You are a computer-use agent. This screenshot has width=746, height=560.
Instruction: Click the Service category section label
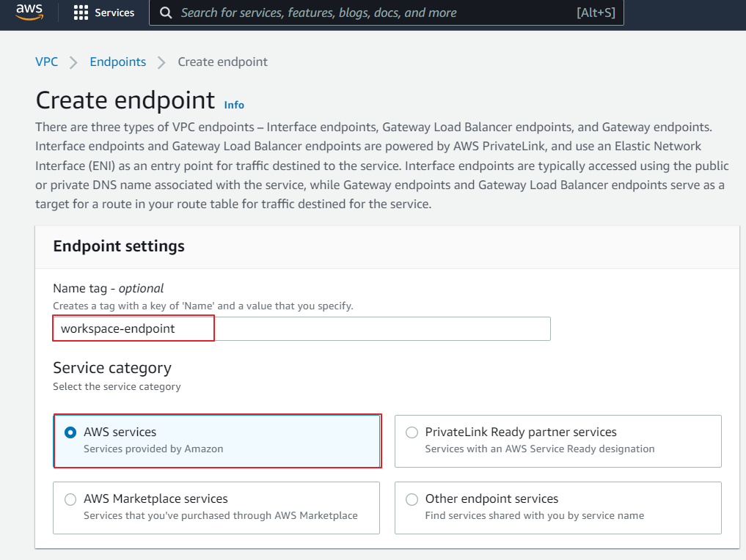coord(111,368)
